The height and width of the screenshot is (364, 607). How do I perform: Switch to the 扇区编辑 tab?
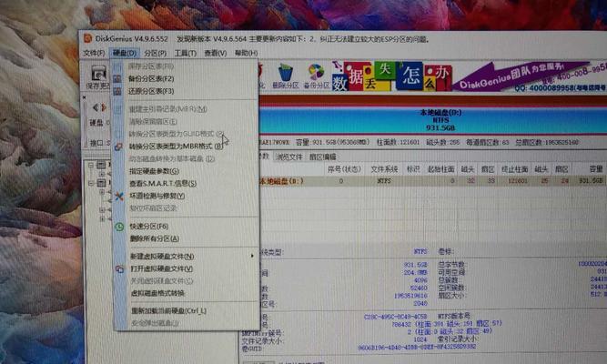(322, 157)
